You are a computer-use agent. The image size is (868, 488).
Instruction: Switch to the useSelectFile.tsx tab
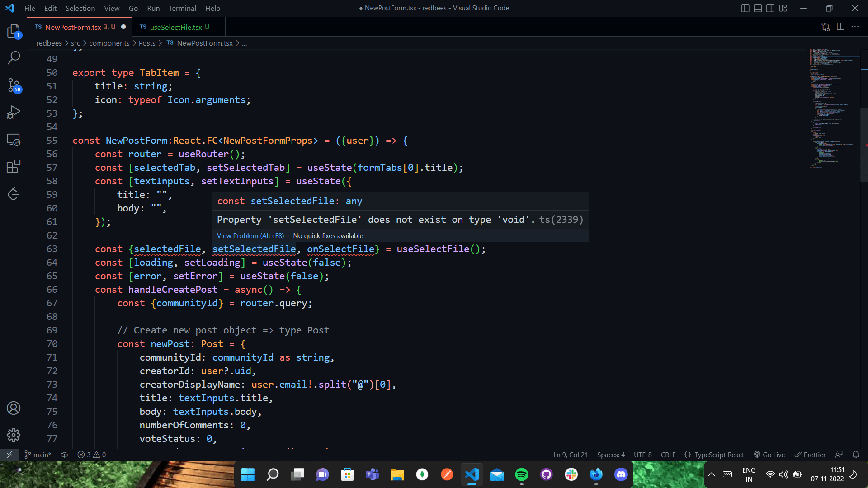175,27
